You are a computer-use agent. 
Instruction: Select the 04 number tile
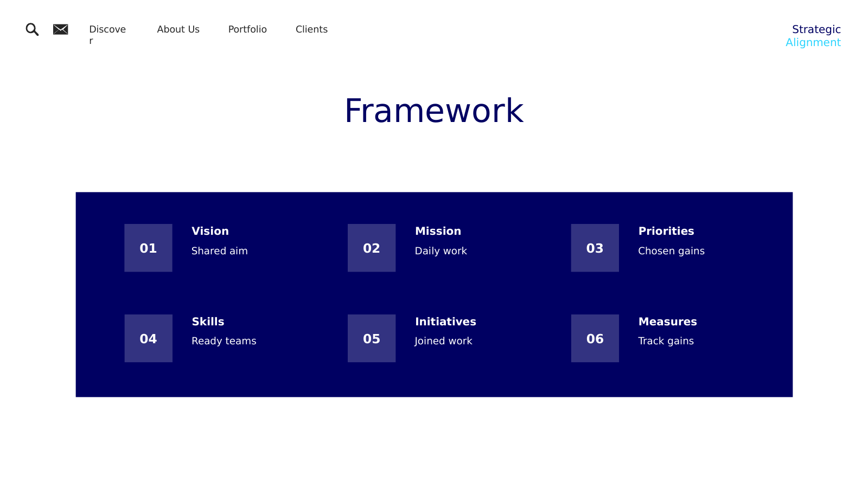pos(148,338)
